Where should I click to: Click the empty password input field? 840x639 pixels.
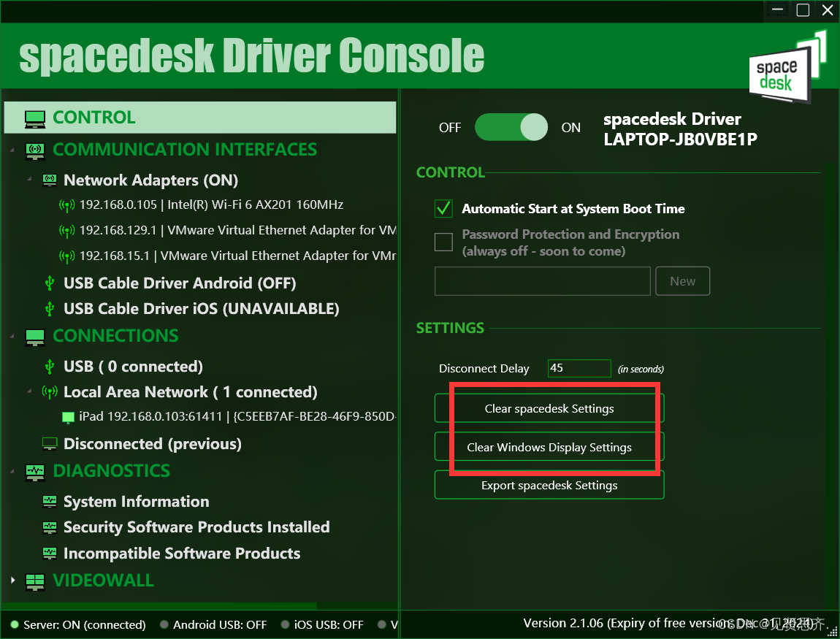(x=542, y=281)
